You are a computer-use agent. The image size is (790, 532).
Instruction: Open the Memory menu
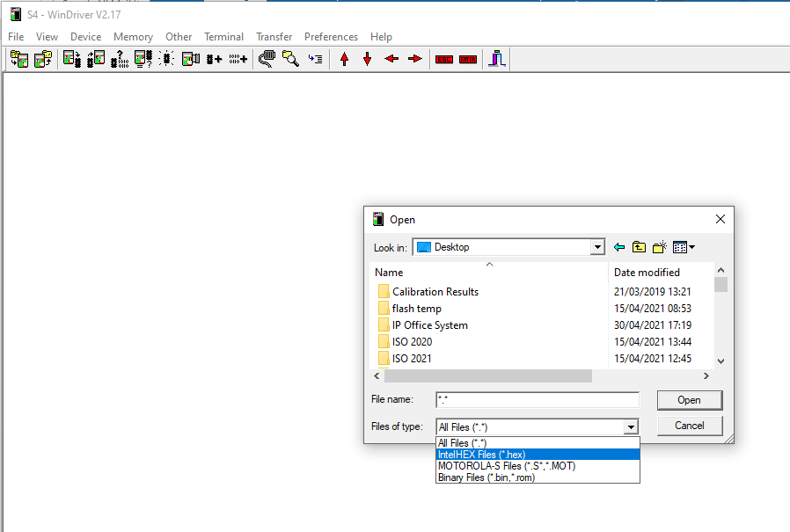[x=133, y=37]
